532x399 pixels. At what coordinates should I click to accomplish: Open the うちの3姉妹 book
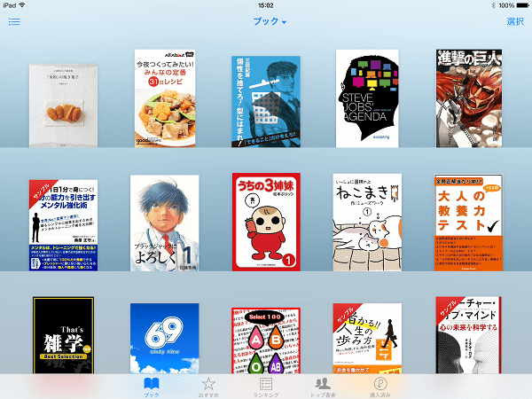[x=266, y=222]
